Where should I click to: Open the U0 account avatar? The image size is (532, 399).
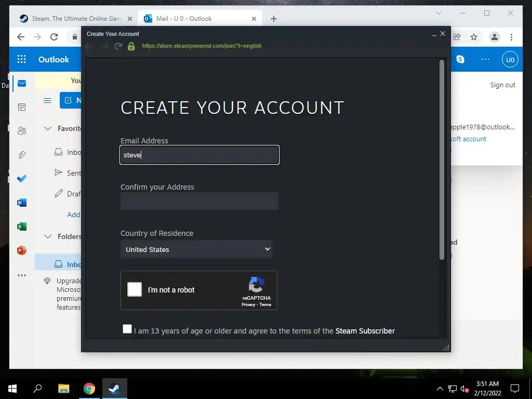pos(510,60)
